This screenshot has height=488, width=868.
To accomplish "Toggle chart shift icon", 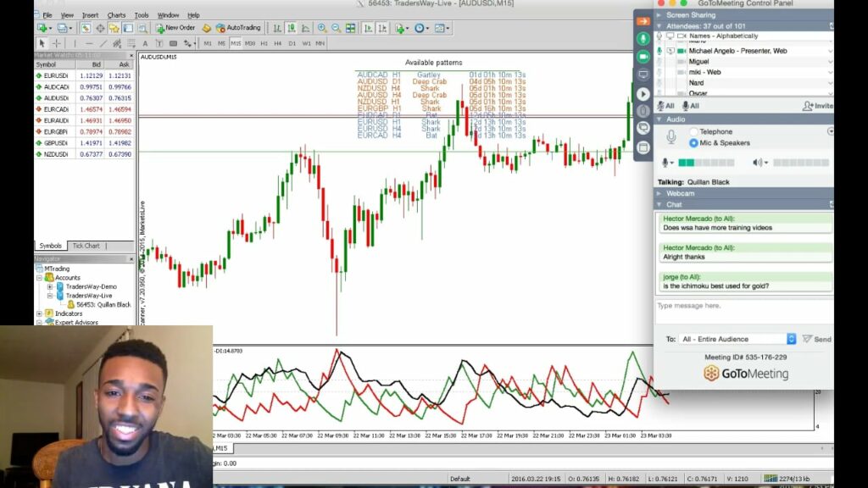I will coord(382,28).
